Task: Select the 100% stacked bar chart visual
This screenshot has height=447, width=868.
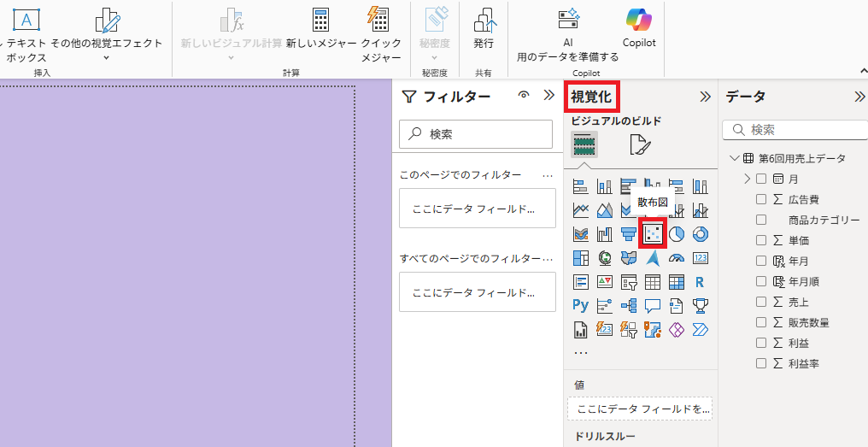Action: pos(676,186)
